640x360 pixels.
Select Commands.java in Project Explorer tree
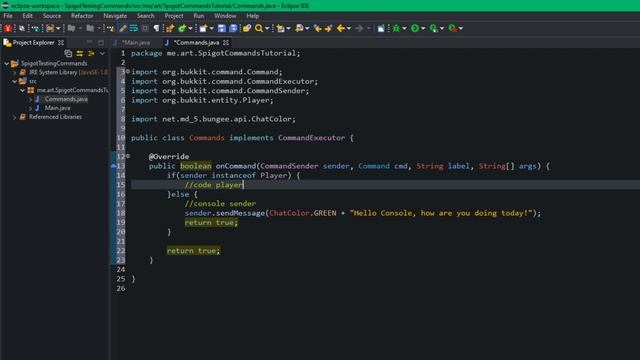coord(66,99)
